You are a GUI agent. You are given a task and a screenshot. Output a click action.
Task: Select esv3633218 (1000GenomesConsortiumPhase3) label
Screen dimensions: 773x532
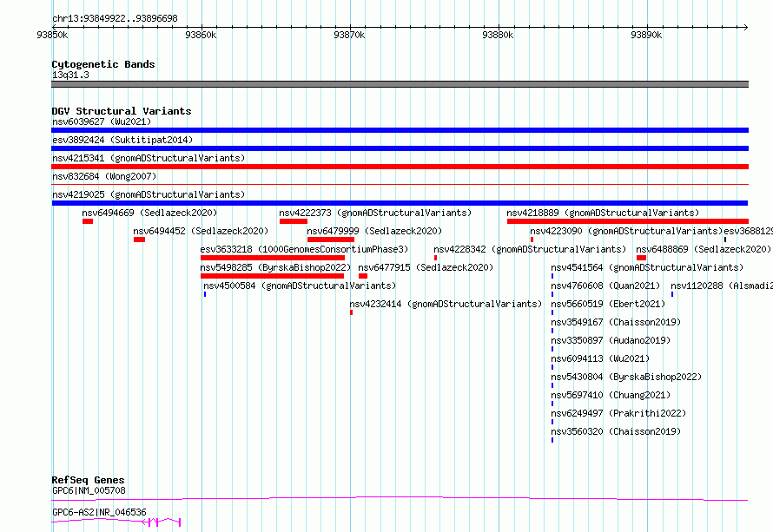click(304, 249)
